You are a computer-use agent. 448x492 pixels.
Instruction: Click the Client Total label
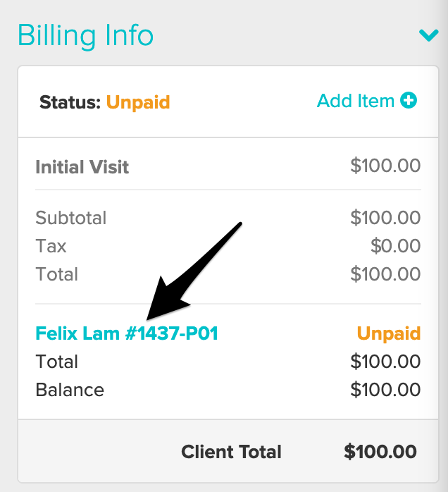click(231, 452)
